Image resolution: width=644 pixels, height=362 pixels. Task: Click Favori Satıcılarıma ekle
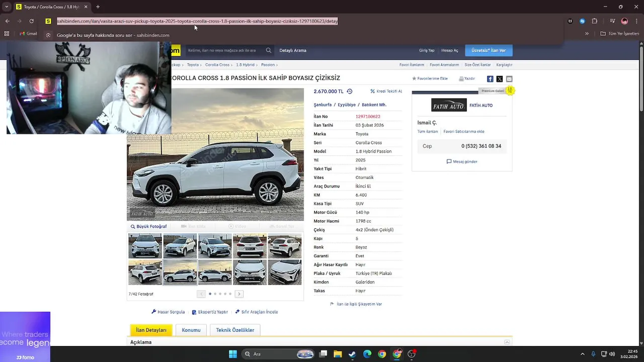point(464,132)
